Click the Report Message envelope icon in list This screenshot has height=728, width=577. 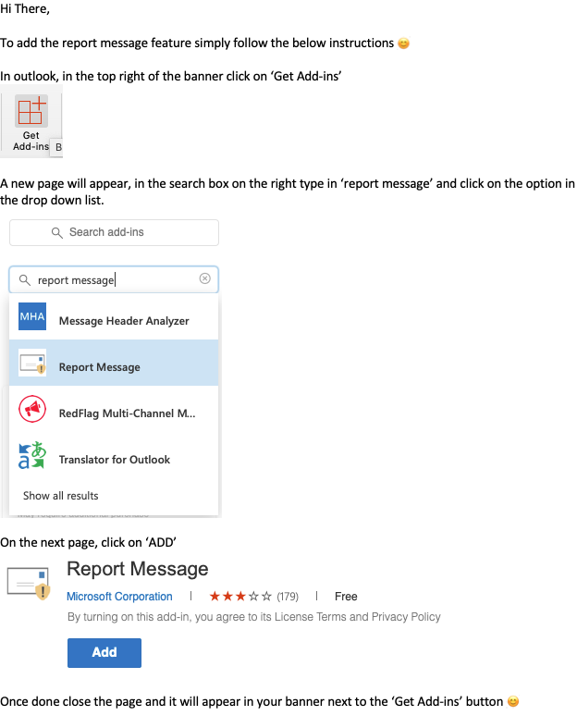click(x=32, y=363)
